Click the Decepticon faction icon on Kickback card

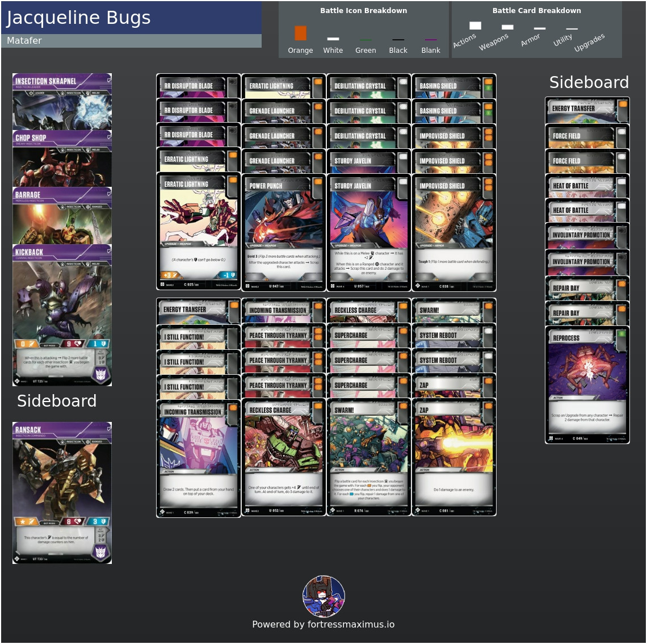[x=100, y=375]
